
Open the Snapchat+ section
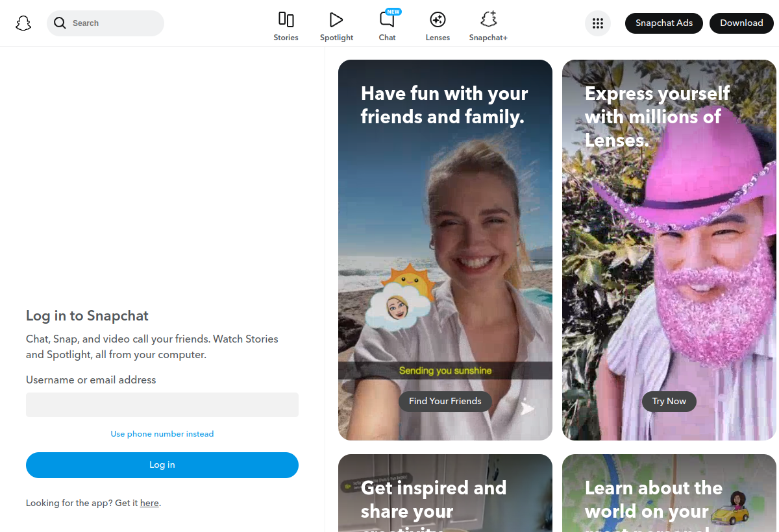pyautogui.click(x=488, y=27)
